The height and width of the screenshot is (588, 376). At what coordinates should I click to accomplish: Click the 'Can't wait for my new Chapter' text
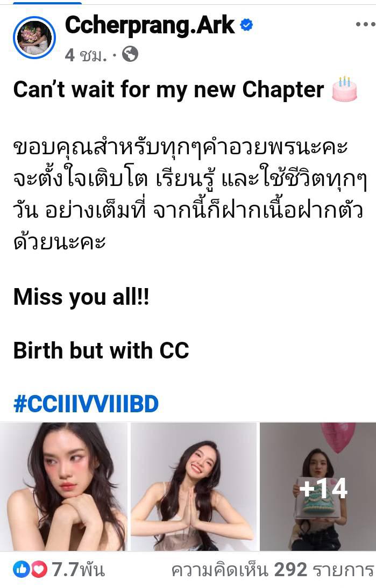168,90
